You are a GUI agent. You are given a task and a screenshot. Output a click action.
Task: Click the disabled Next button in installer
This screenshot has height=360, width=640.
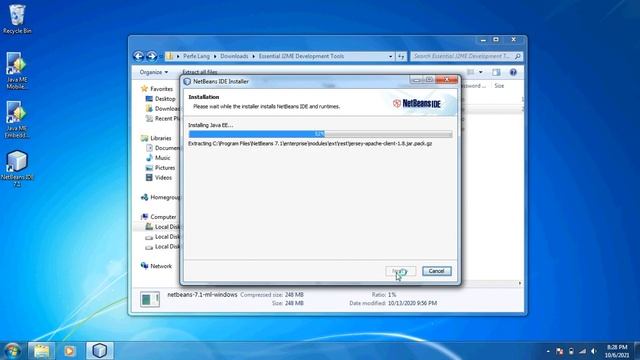[400, 271]
